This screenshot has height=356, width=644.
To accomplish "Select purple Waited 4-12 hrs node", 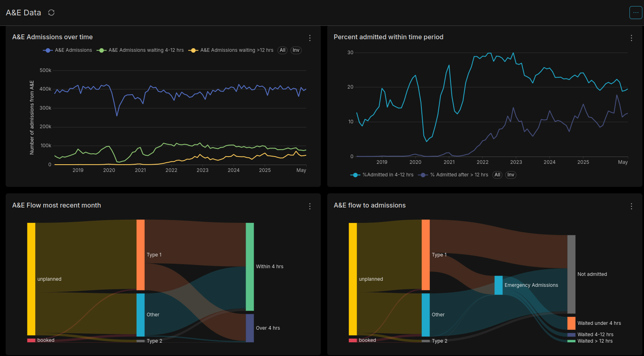I will coord(571,335).
